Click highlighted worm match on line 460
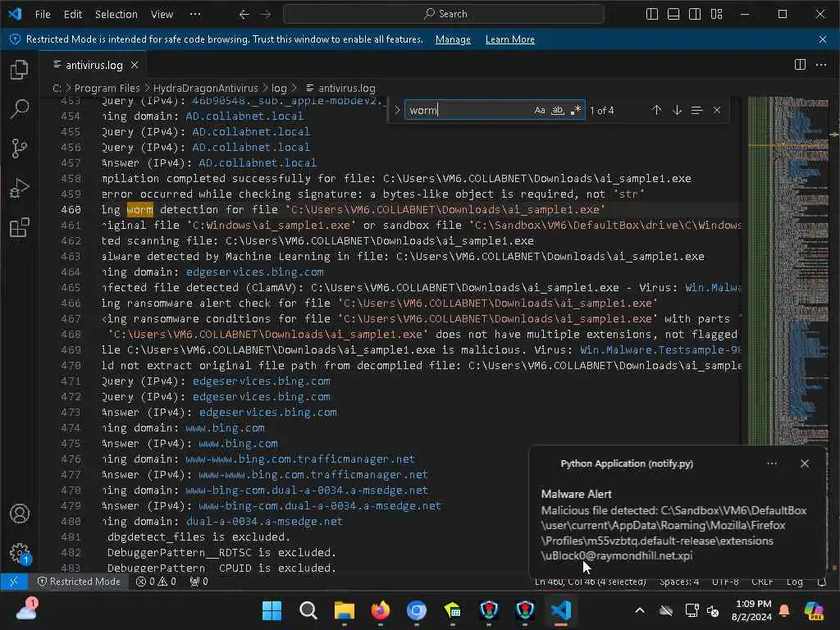The height and width of the screenshot is (630, 840). pos(139,210)
